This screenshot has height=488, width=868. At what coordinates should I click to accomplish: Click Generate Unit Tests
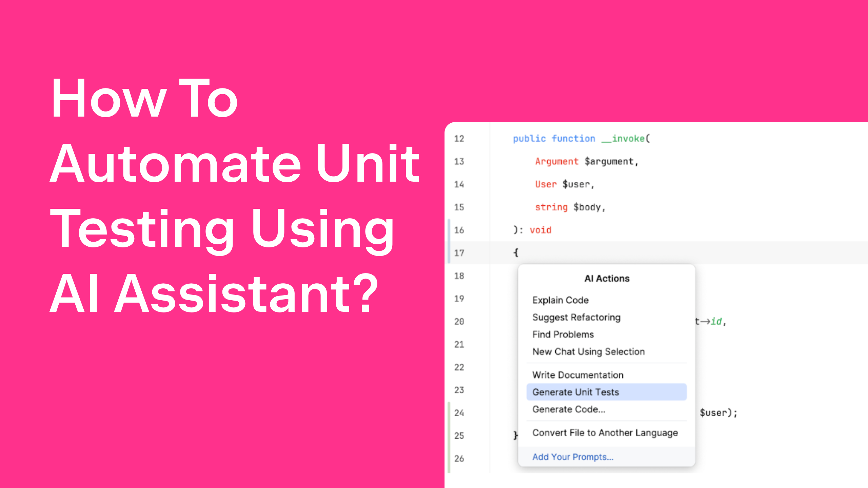pyautogui.click(x=606, y=392)
